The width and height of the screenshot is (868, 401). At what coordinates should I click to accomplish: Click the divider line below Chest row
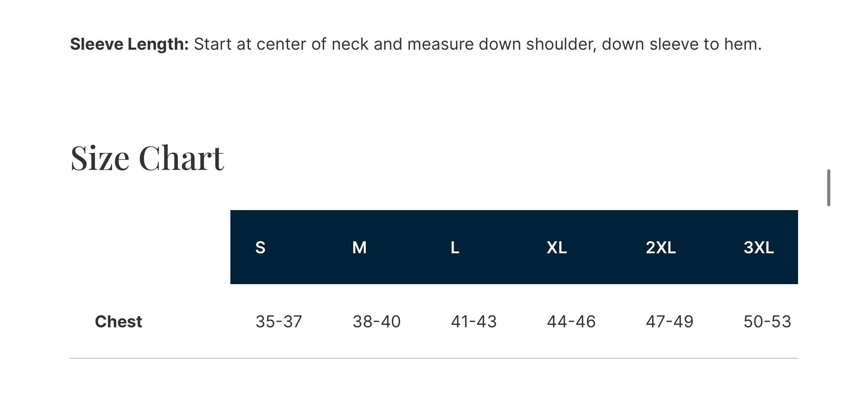[434, 358]
